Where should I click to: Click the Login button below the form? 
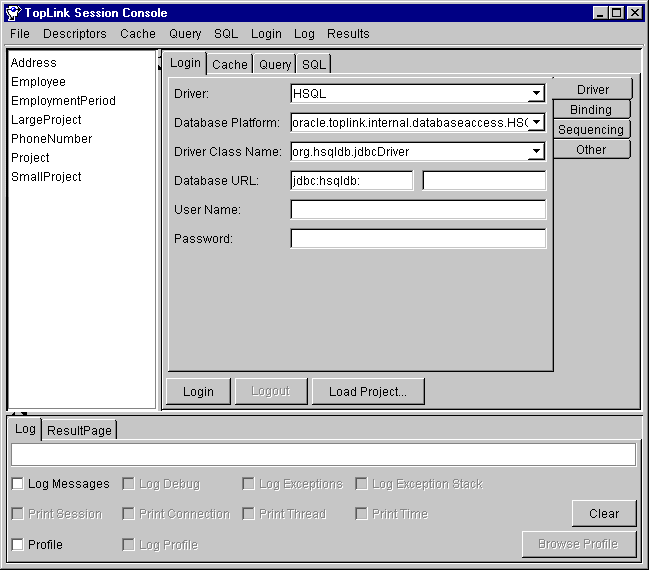tap(198, 391)
